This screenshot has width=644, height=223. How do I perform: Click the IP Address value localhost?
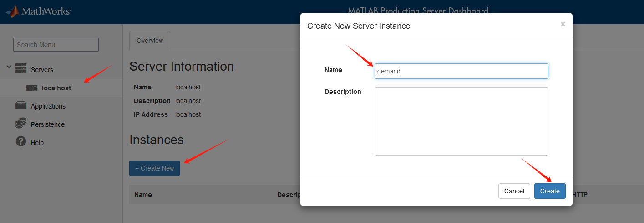point(188,114)
